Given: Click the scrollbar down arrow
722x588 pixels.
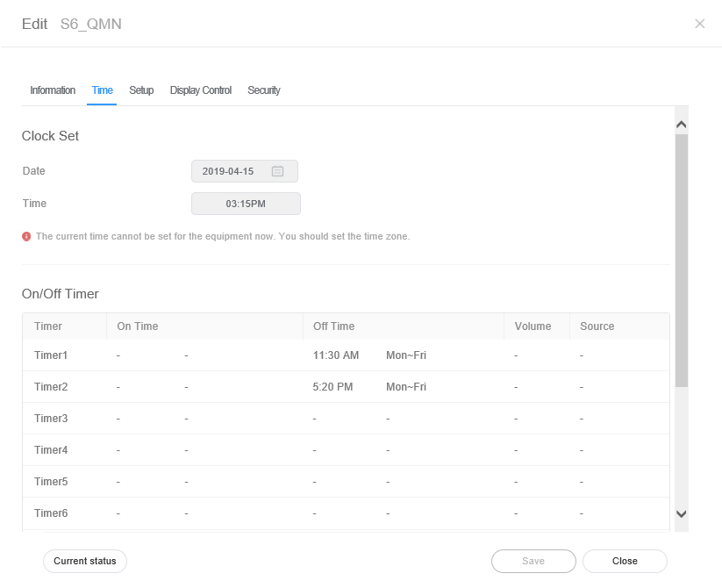Looking at the screenshot, I should [682, 515].
